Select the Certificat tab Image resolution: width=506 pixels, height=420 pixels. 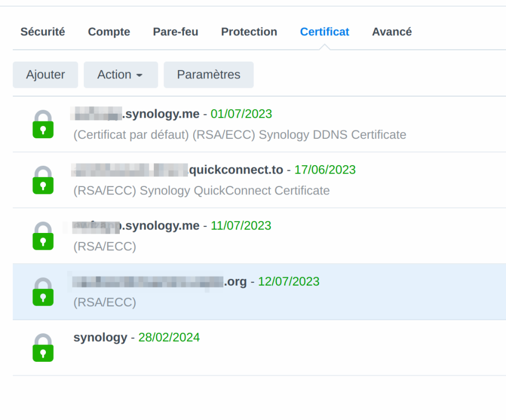pos(325,31)
